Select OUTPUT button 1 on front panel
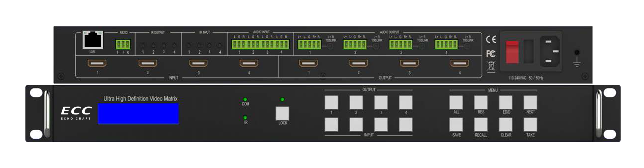Screen dimensions: 644x168 (x=331, y=102)
